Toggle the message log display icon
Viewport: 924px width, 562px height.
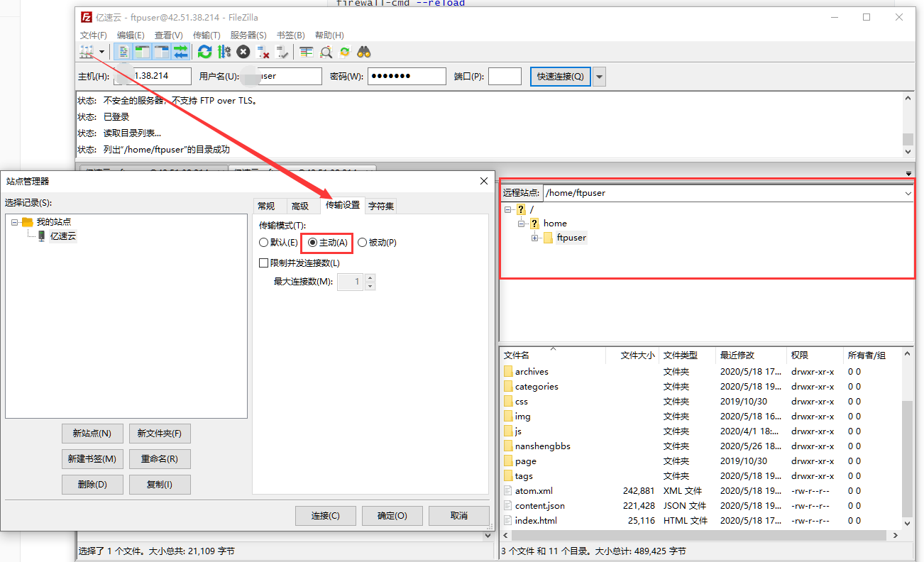click(x=124, y=52)
